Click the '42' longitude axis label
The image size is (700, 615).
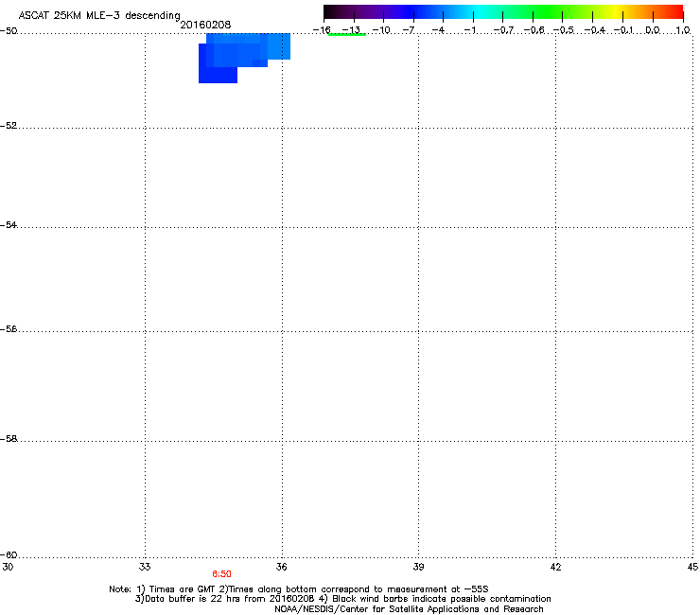coord(555,567)
